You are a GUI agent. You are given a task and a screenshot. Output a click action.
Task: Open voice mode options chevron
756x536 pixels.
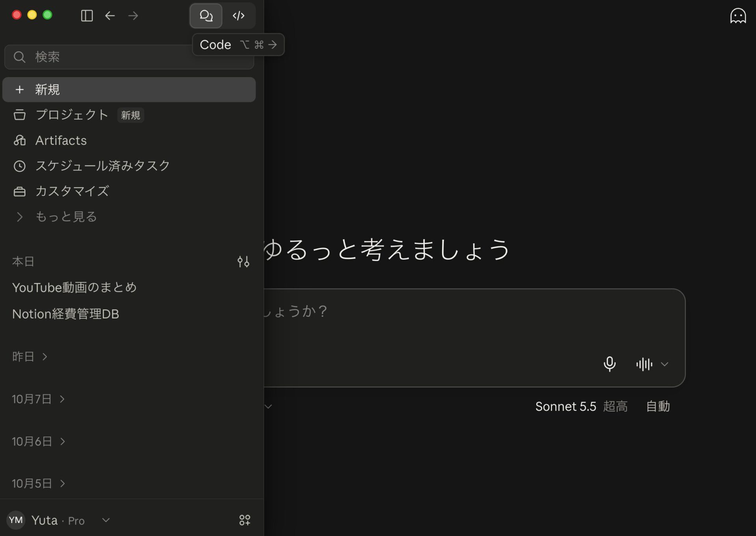pos(665,364)
